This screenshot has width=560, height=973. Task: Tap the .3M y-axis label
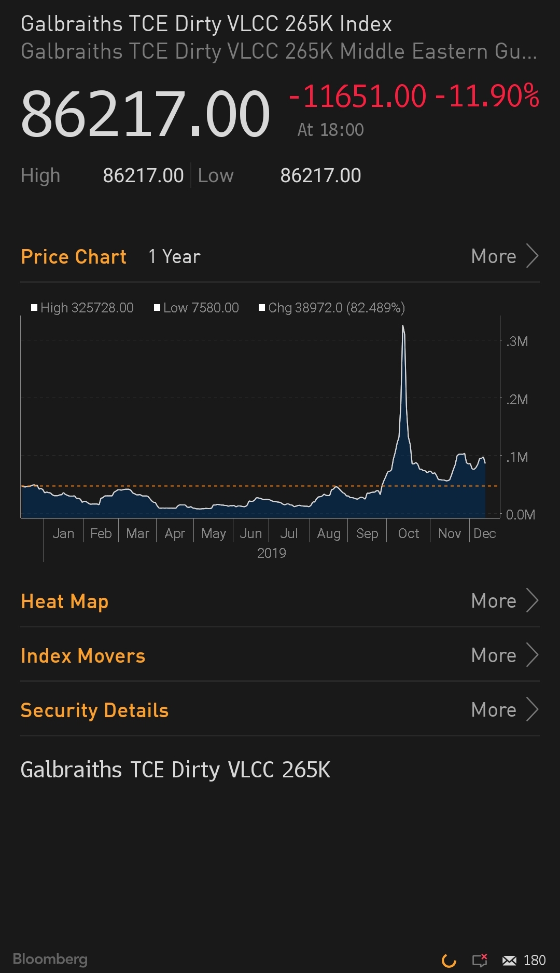click(517, 341)
